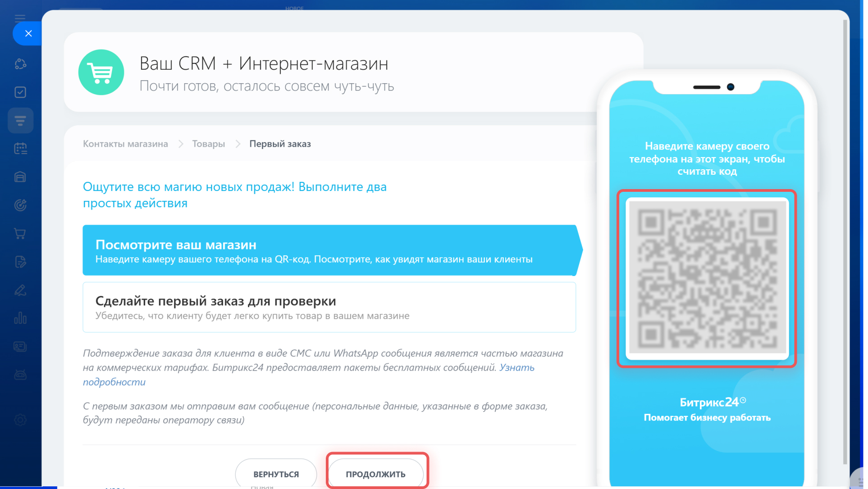The height and width of the screenshot is (489, 868).
Task: Open the warehouse inventory icon in sidebar
Action: point(20,177)
